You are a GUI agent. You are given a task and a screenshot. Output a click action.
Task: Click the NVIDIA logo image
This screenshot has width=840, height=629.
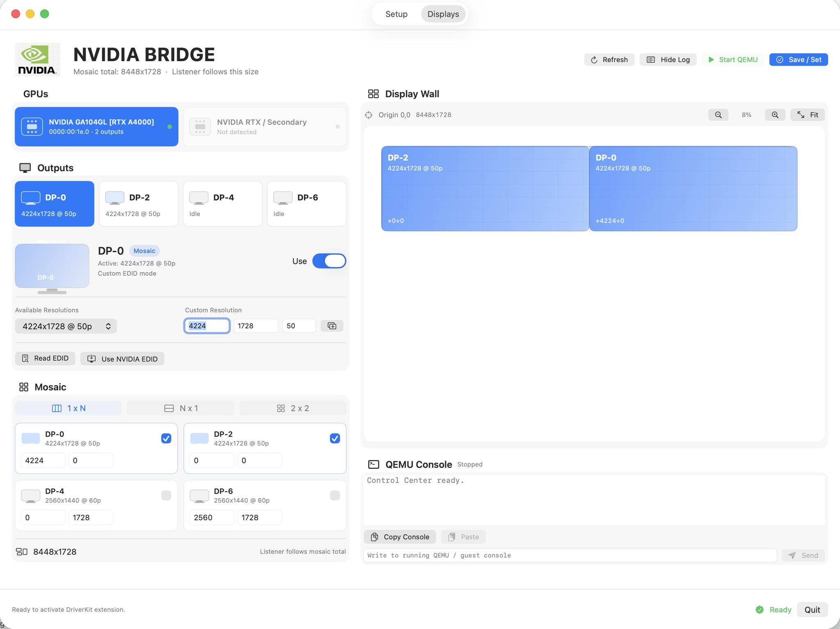[x=38, y=59]
